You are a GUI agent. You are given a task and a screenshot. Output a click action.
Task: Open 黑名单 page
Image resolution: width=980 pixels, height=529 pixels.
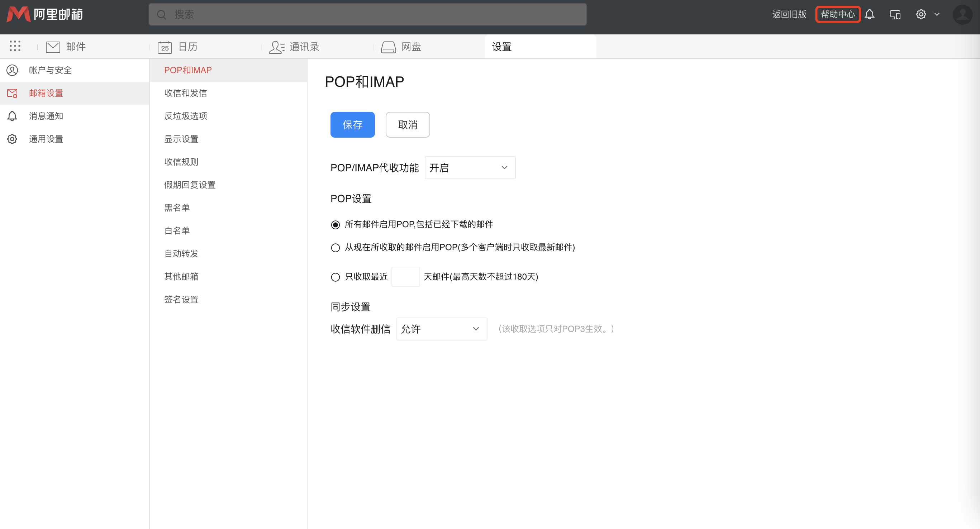point(228,208)
